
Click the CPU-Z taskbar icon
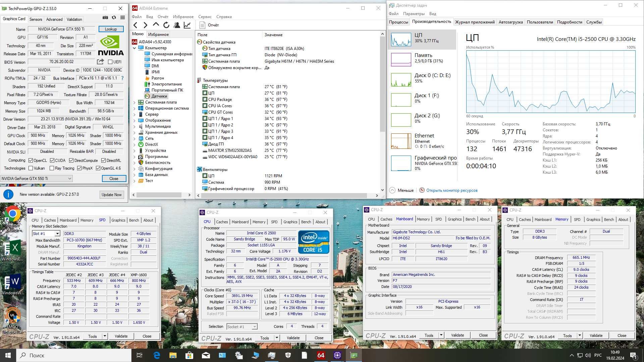(337, 355)
